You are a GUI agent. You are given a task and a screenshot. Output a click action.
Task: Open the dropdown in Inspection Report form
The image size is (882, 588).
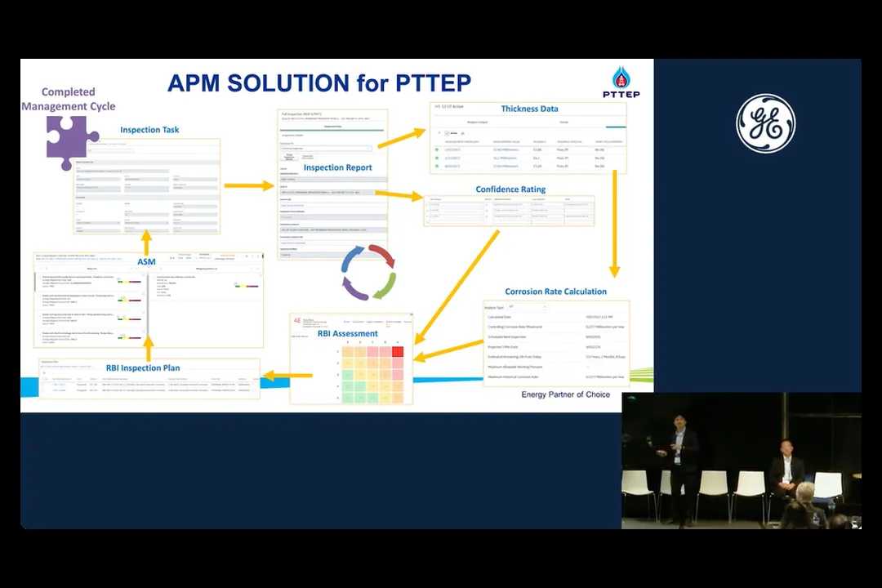(326, 149)
